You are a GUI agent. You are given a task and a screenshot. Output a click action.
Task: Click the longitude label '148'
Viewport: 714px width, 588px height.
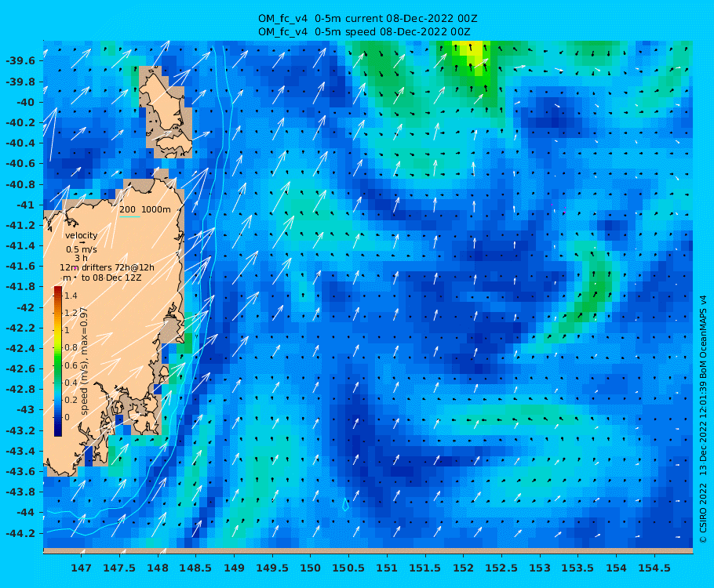click(158, 568)
